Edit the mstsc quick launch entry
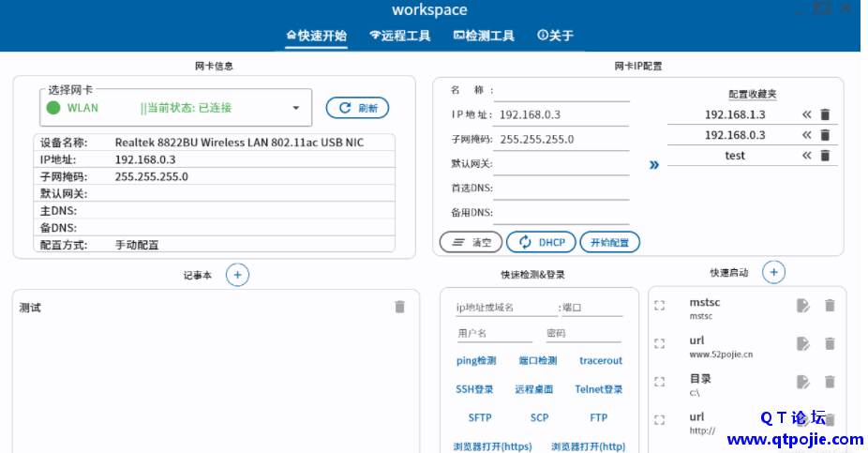The image size is (868, 453). 803,306
